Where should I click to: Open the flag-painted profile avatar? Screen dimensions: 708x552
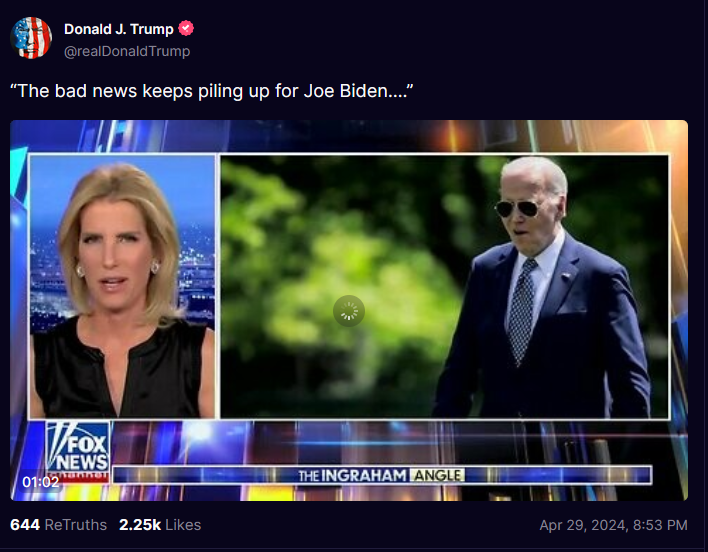(31, 38)
